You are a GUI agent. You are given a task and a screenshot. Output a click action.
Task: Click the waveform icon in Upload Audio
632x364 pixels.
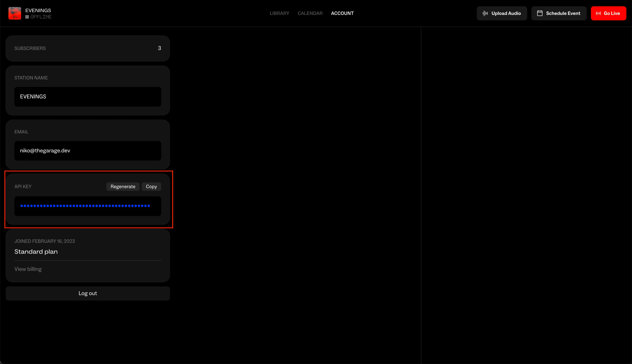coord(485,13)
